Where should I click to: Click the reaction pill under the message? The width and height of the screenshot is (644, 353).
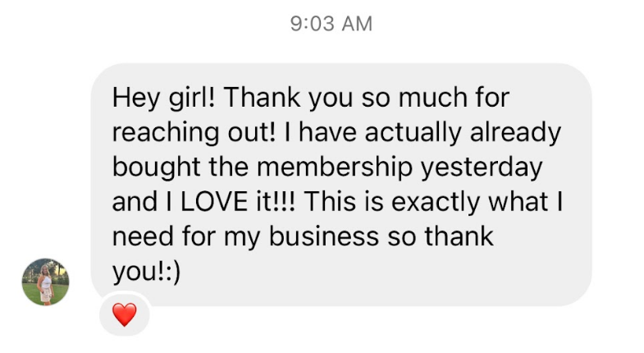pyautogui.click(x=124, y=314)
